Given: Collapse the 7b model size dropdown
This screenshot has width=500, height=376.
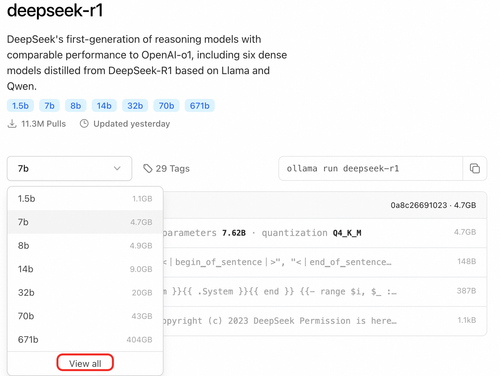Looking at the screenshot, I should 69,168.
